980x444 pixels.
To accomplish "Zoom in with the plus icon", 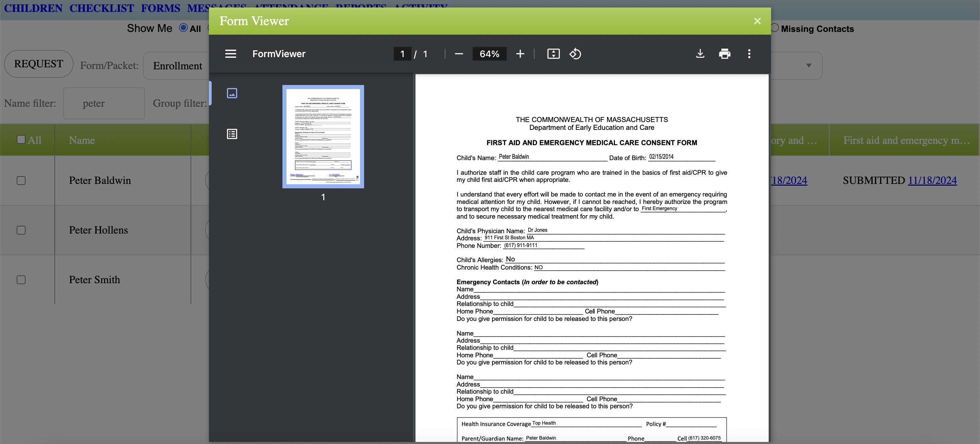I will tap(520, 54).
